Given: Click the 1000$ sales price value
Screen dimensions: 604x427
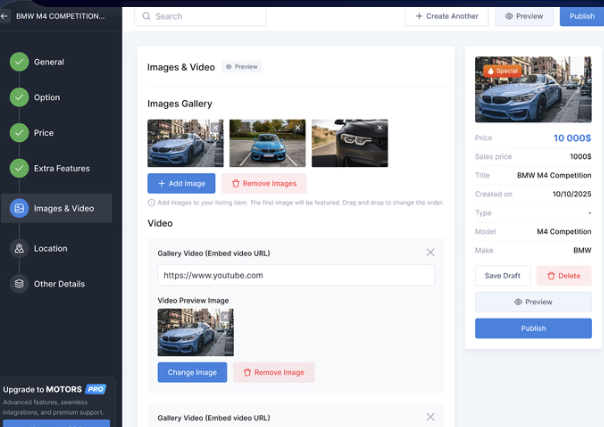Looking at the screenshot, I should [x=581, y=156].
